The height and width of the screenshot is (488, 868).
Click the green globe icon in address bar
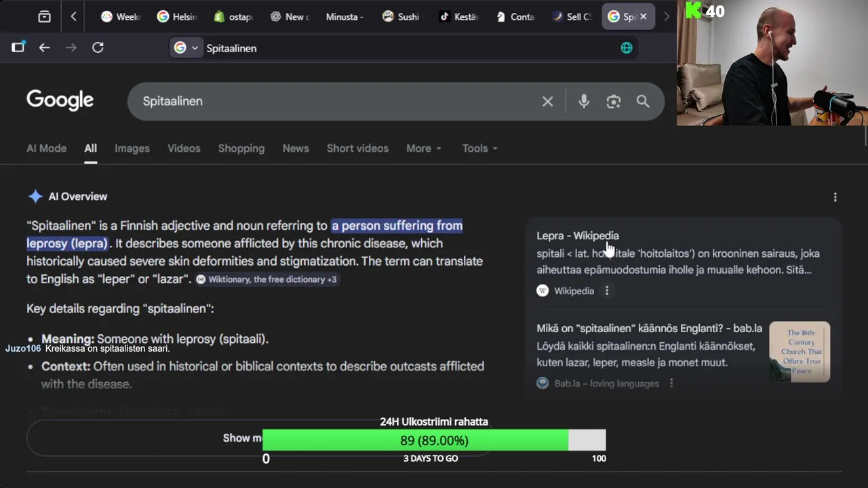point(627,47)
